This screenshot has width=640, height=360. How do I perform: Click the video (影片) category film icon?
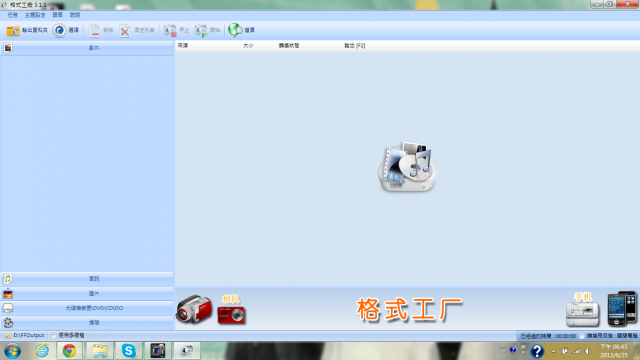point(8,48)
